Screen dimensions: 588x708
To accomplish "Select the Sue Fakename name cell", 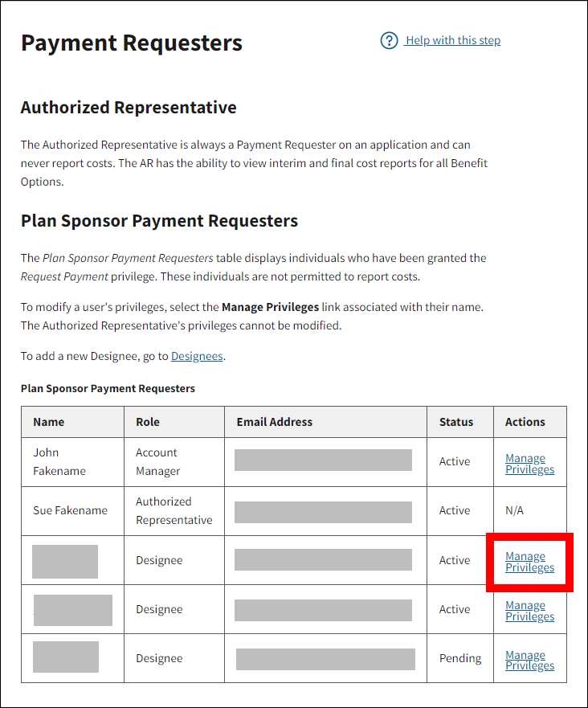I will [x=70, y=511].
